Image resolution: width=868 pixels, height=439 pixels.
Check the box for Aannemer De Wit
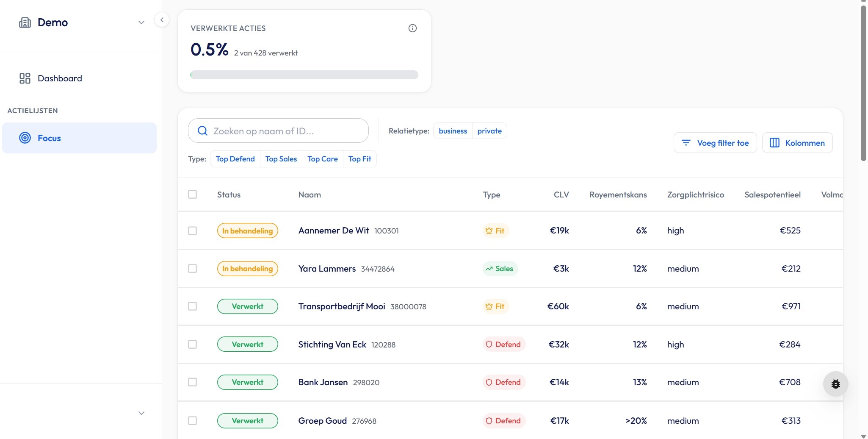pos(193,231)
